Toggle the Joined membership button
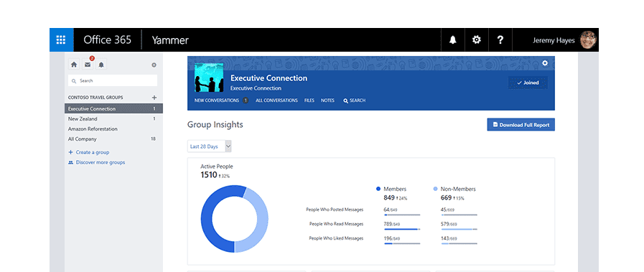Viewport: 644px width, 272px height. (528, 83)
